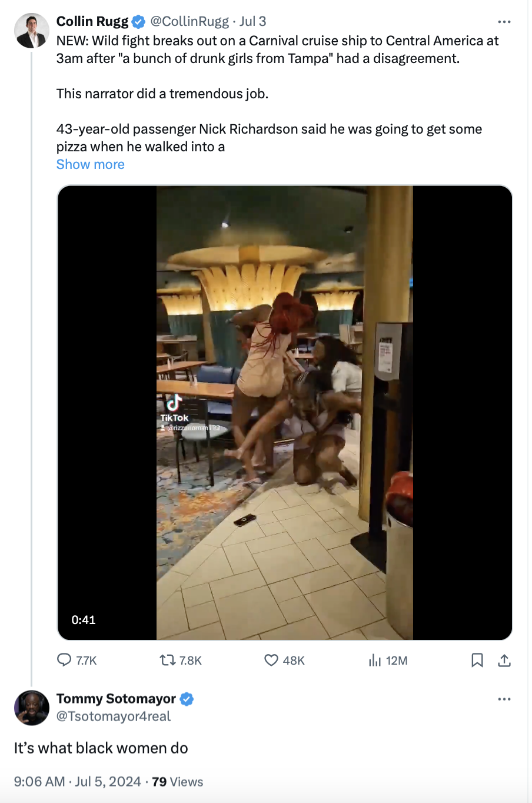Expand tweet text with Show more
Image resolution: width=532 pixels, height=803 pixels.
[91, 164]
